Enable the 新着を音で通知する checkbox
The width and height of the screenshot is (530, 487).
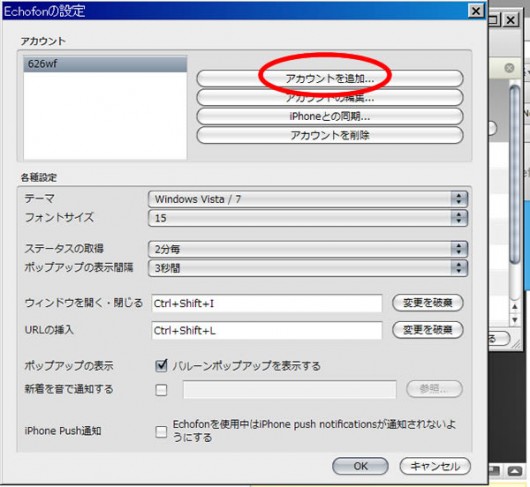point(161,390)
